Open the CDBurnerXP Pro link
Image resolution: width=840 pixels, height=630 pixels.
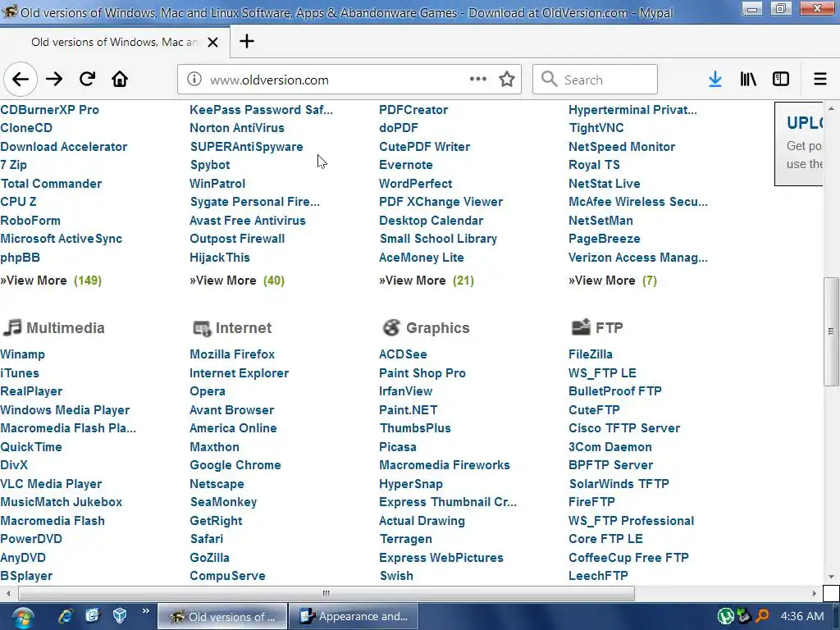click(49, 110)
